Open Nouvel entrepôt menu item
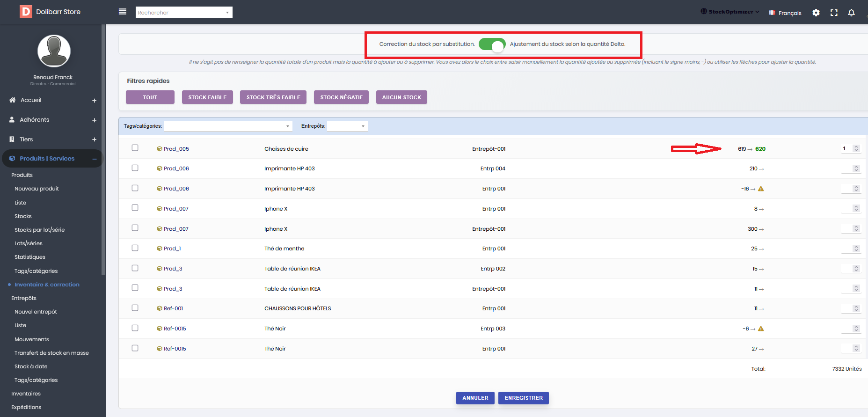 tap(36, 312)
